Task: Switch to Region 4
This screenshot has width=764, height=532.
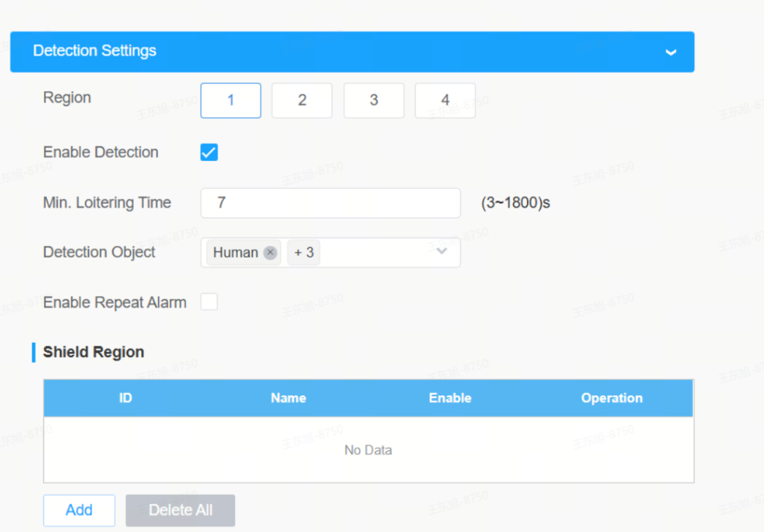Action: [x=446, y=100]
